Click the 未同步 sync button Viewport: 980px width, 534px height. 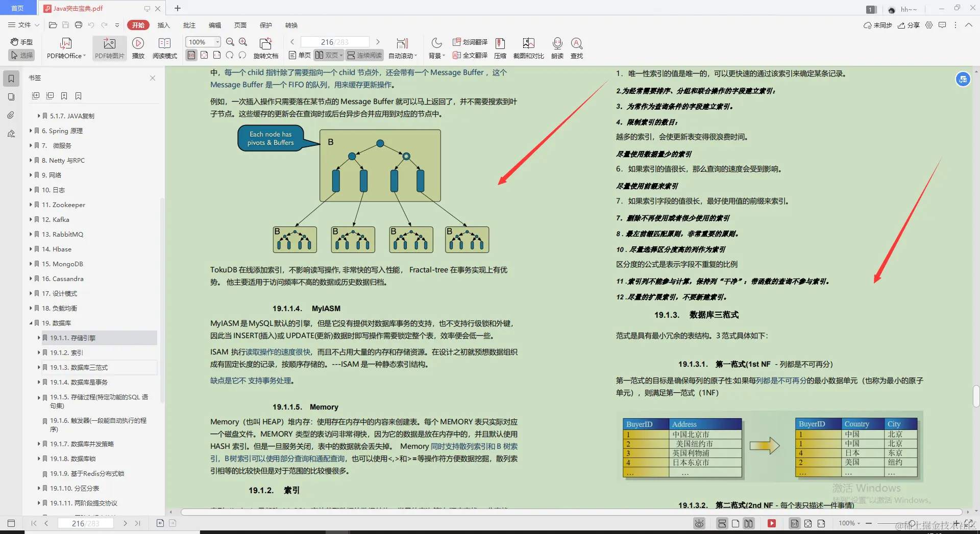point(877,25)
